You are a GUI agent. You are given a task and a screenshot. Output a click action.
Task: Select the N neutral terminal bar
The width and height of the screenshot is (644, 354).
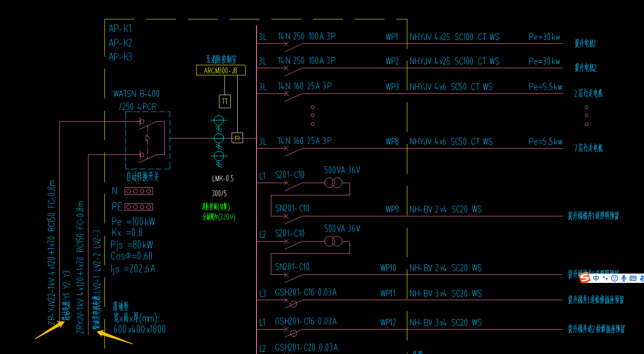(139, 191)
